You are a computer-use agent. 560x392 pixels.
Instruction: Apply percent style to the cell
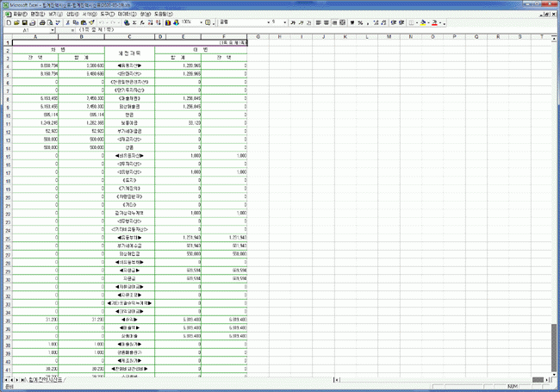point(360,22)
